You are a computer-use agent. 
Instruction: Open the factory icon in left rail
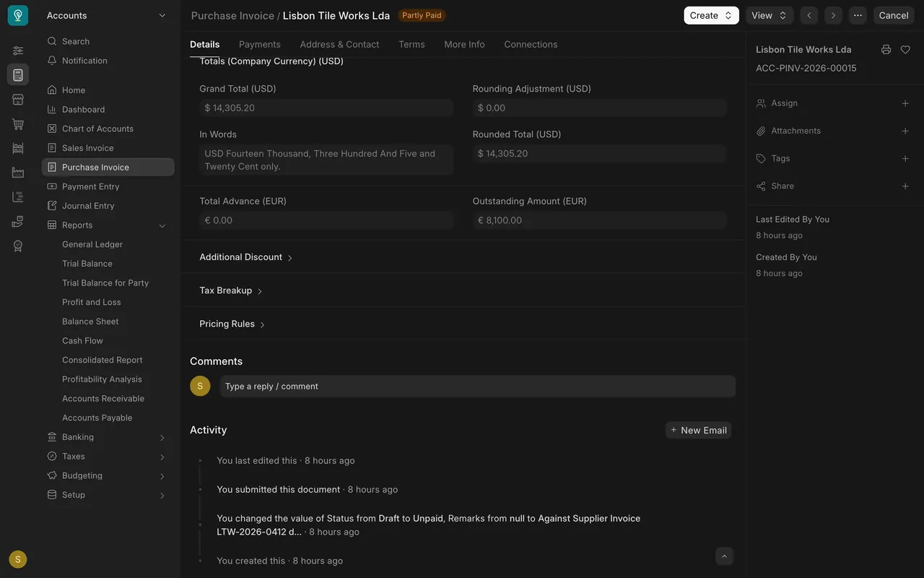click(x=18, y=173)
